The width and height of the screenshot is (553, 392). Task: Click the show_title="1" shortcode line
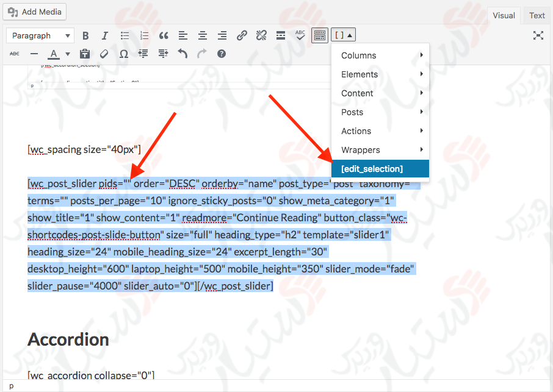[x=217, y=218]
